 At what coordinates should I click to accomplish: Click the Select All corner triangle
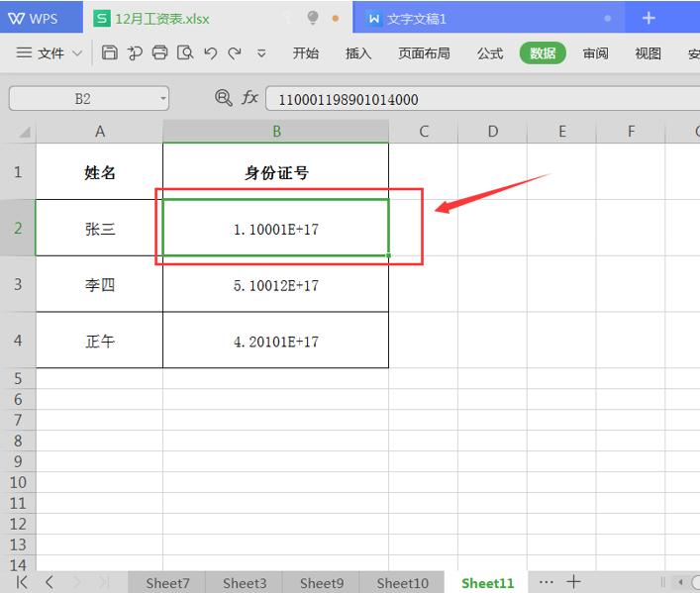(25, 133)
